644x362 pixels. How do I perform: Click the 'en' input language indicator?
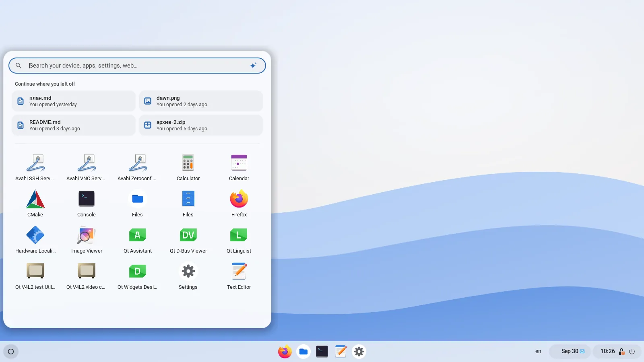(x=538, y=352)
